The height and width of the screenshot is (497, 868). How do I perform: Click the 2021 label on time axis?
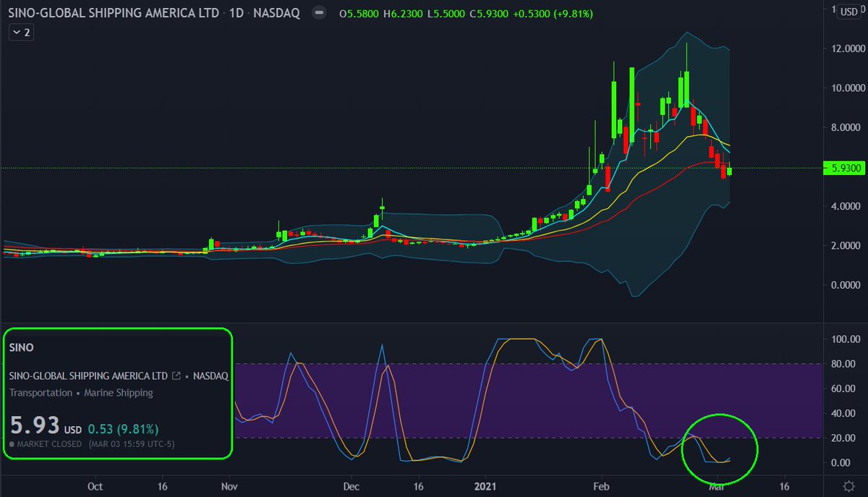[487, 486]
